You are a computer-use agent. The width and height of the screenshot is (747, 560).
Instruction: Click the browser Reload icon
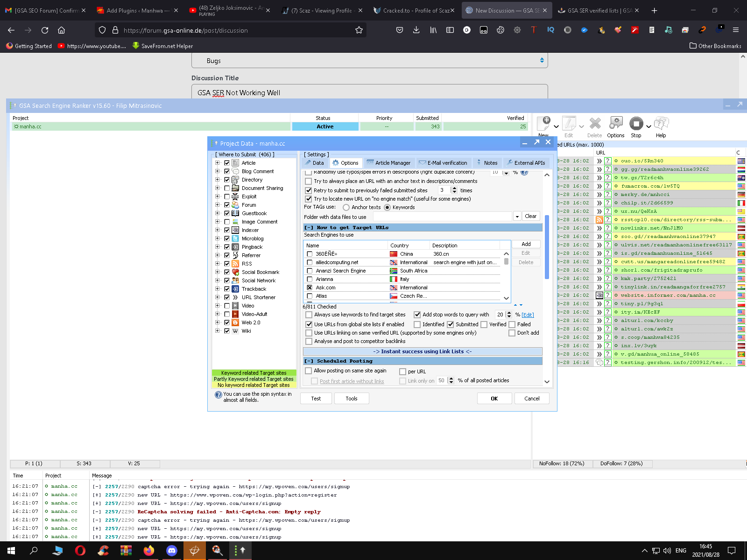[x=45, y=30]
